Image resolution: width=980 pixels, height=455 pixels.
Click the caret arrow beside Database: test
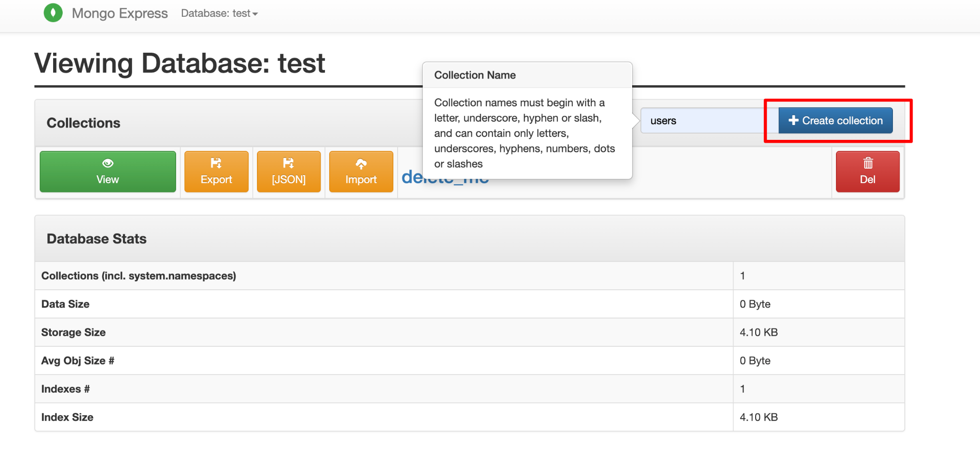pos(256,14)
